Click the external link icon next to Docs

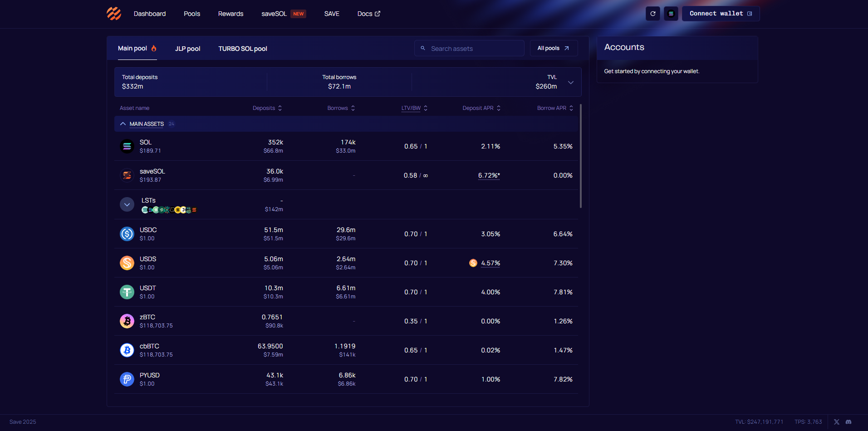click(378, 14)
